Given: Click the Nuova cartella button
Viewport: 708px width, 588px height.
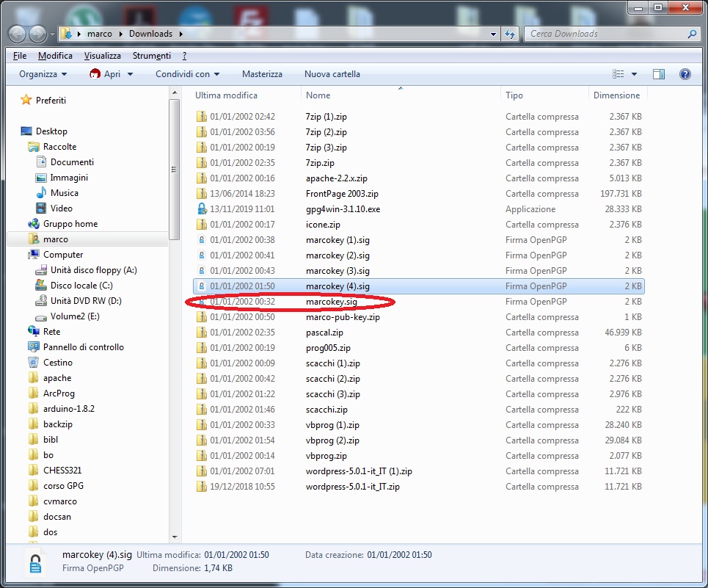Looking at the screenshot, I should tap(332, 74).
